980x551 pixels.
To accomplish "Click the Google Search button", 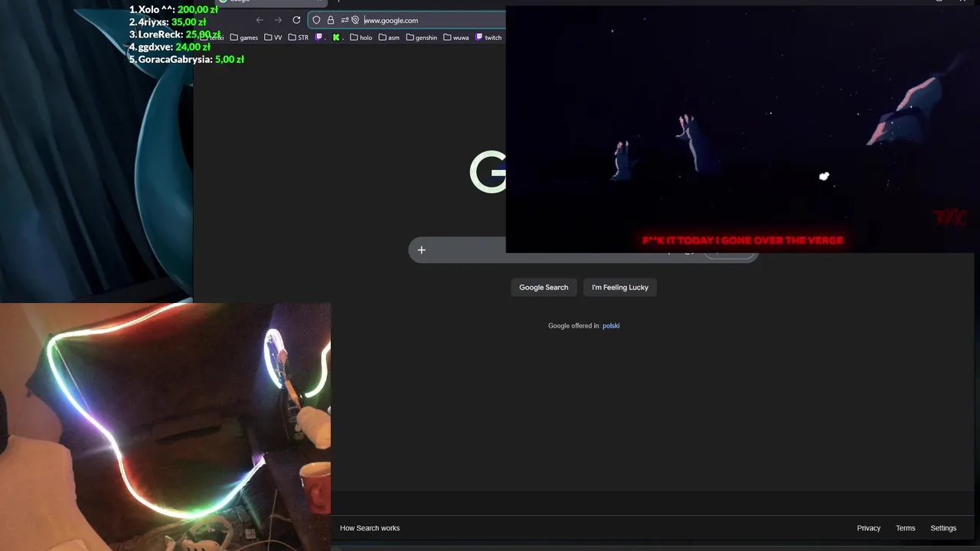I will point(544,287).
